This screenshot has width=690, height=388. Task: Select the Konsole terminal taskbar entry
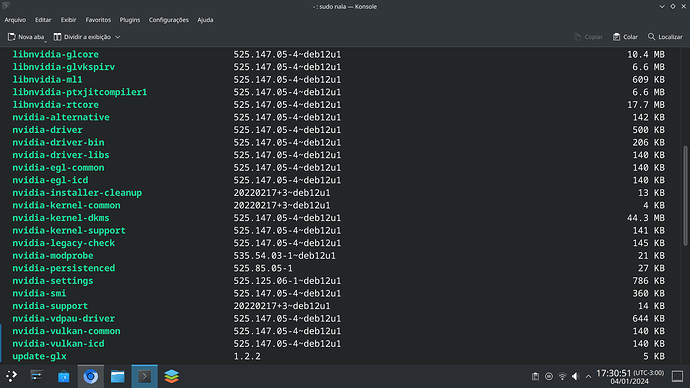coord(145,376)
